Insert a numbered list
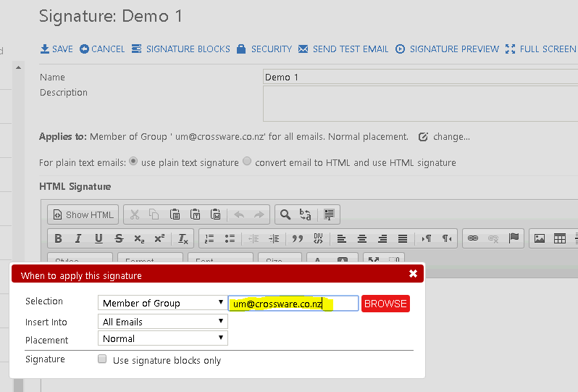The image size is (578, 392). [x=209, y=238]
